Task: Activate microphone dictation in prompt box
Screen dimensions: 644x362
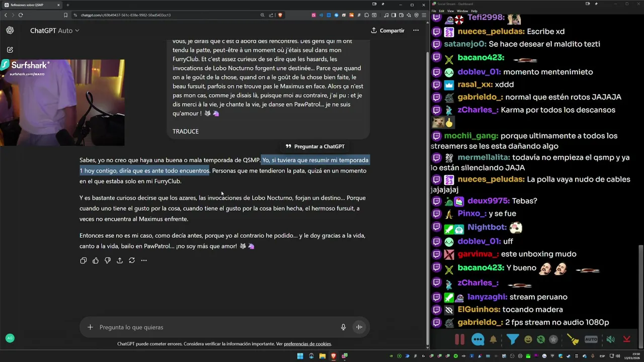Action: point(343,327)
